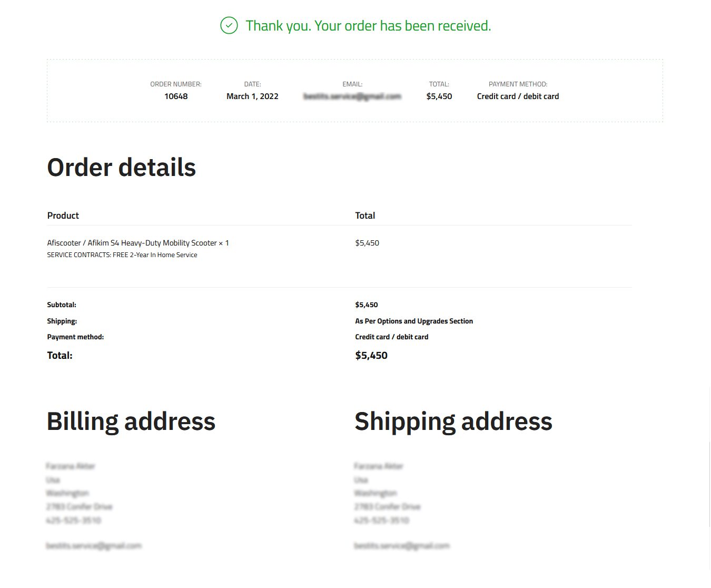Click the FREE 2-Year In Home Service text

point(155,255)
